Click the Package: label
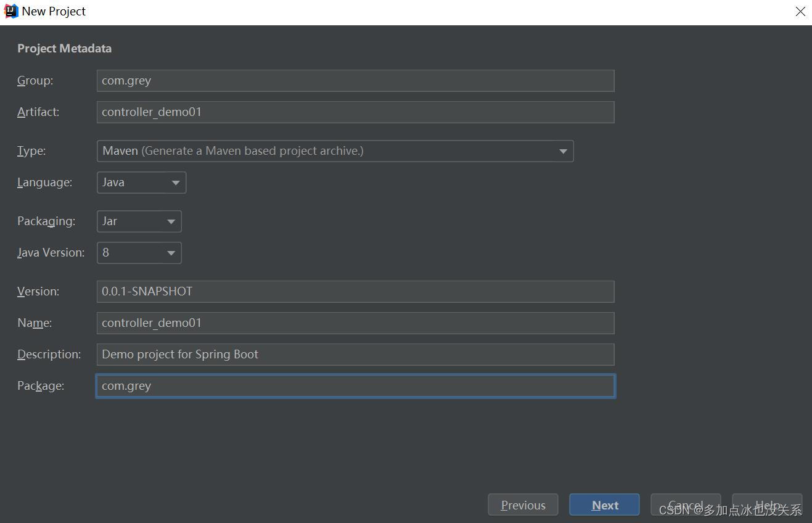 (x=41, y=386)
